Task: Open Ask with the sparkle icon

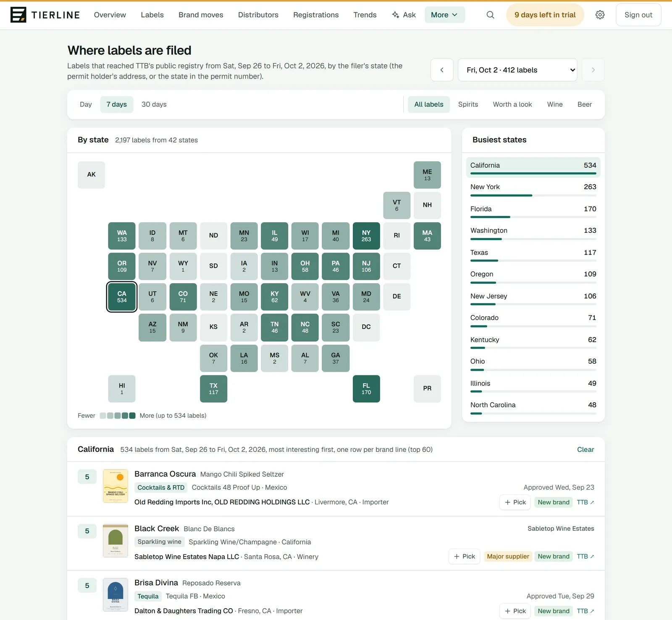Action: tap(404, 15)
